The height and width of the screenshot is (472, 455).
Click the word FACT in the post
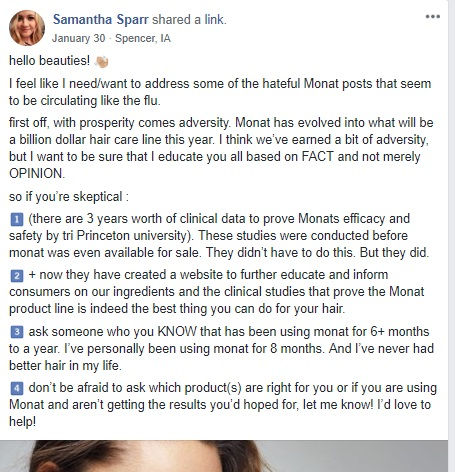click(x=317, y=157)
